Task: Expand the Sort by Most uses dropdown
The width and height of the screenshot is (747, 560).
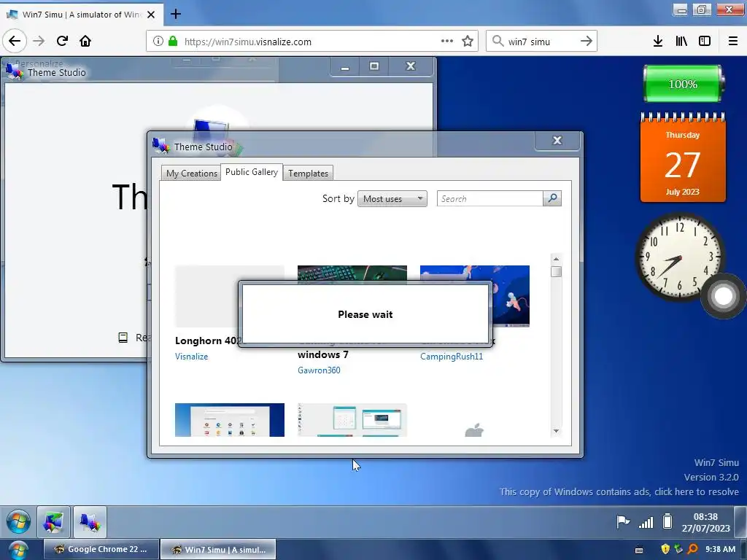Action: point(392,198)
